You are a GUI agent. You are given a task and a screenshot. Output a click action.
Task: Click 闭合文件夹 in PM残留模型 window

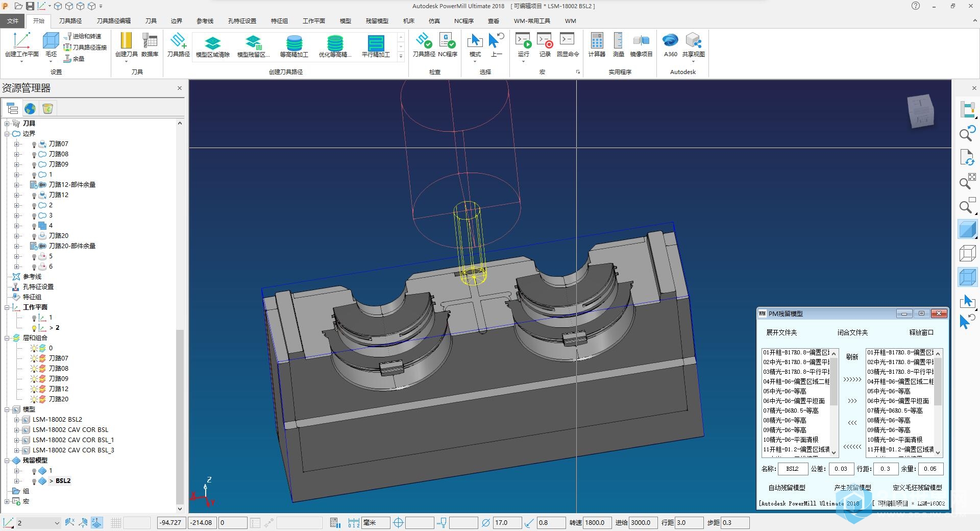click(852, 332)
